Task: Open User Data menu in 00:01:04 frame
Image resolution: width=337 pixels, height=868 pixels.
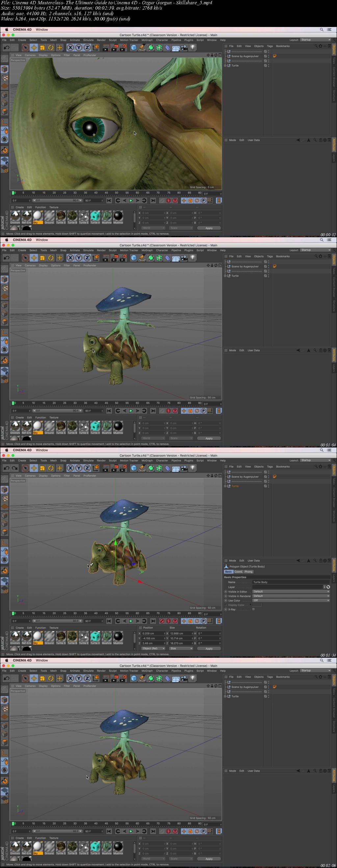Action: pyautogui.click(x=253, y=350)
